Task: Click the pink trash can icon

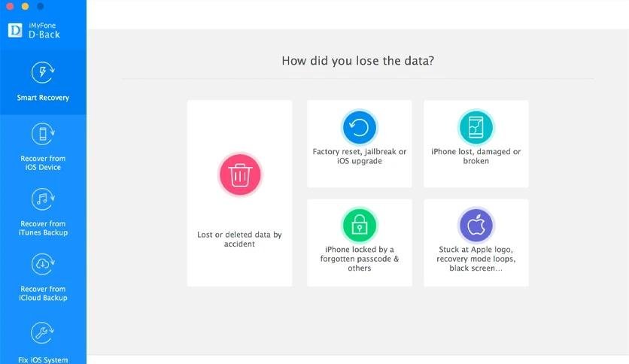Action: [x=239, y=174]
